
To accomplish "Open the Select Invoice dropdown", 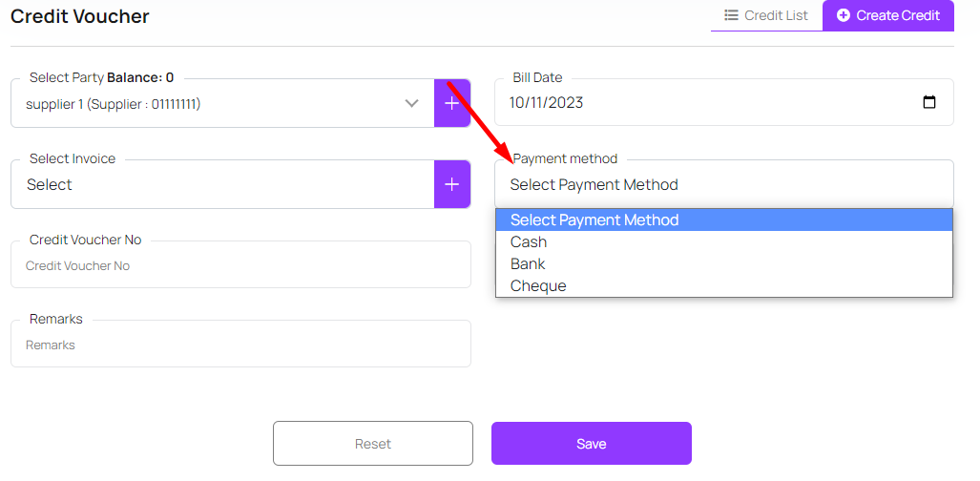I will coord(221,184).
